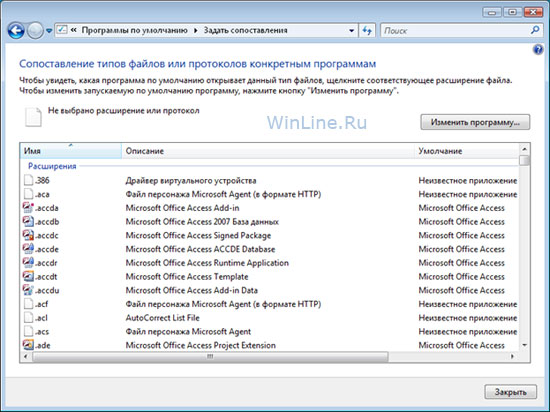
Task: Sort by the Описание column header
Action: click(x=268, y=151)
